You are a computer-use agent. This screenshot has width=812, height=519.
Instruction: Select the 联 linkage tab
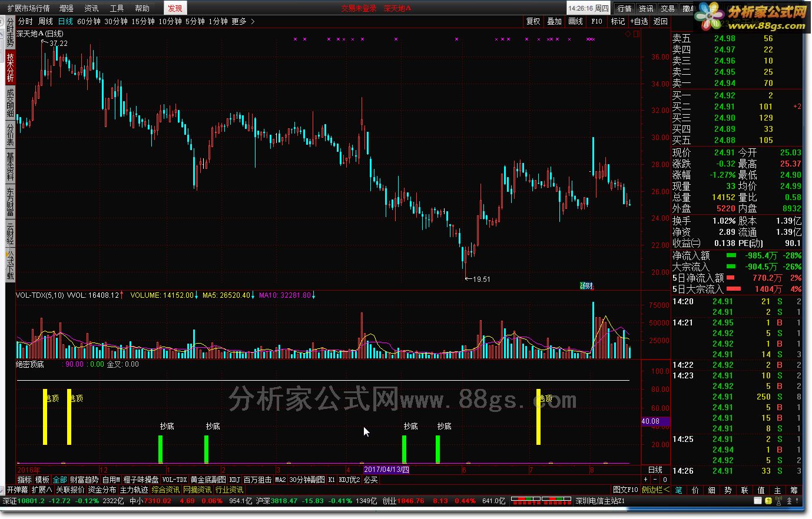[x=745, y=490]
